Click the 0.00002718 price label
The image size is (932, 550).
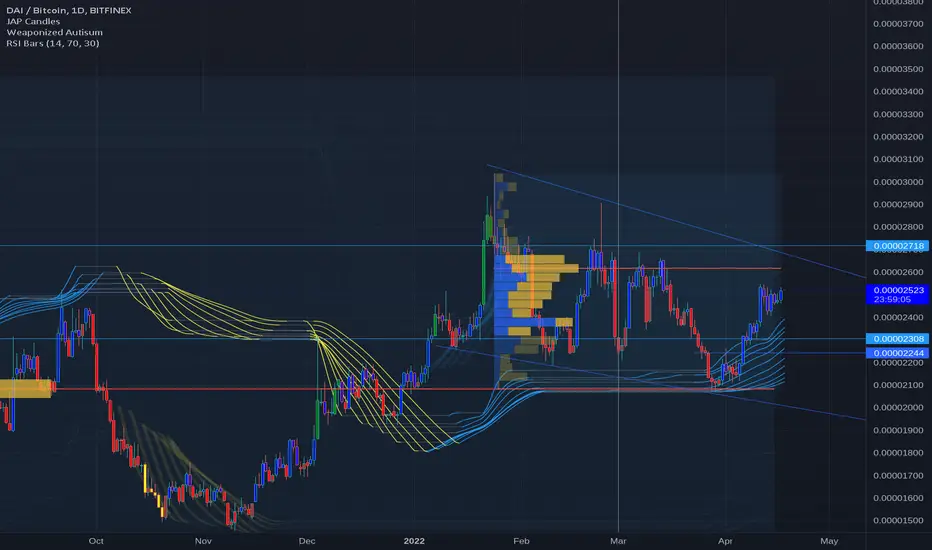[x=898, y=246]
